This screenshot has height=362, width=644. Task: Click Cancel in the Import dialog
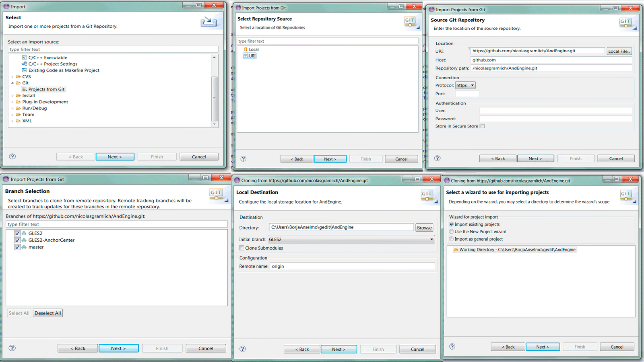199,157
